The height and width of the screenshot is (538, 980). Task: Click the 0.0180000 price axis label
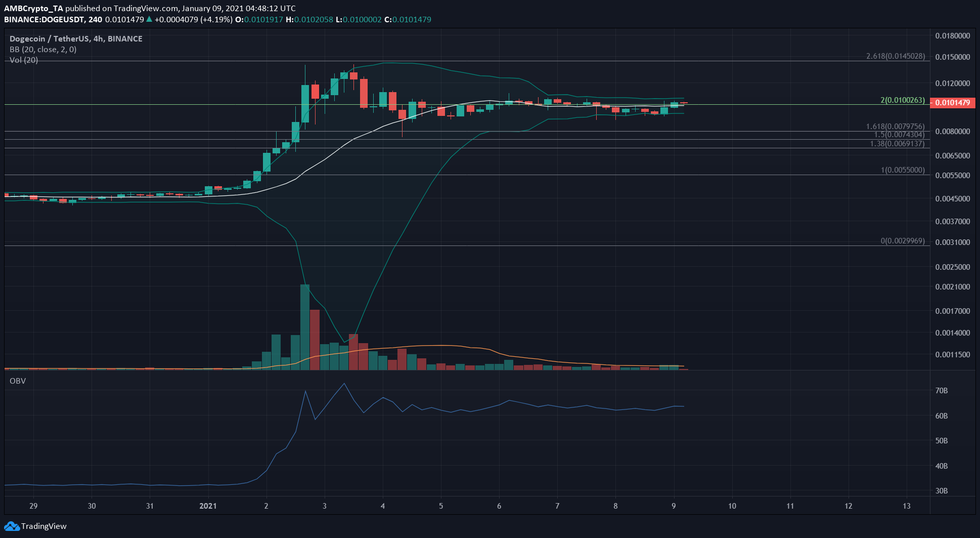pyautogui.click(x=953, y=36)
